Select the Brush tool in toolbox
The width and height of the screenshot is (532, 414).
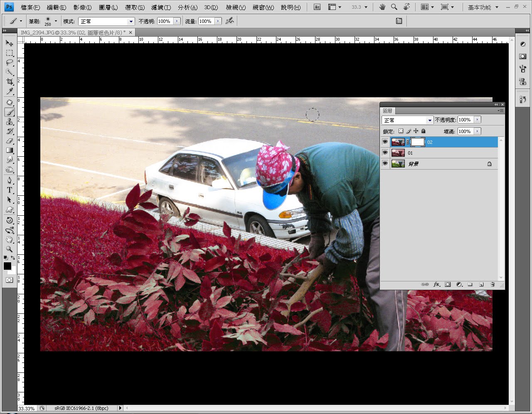click(10, 112)
